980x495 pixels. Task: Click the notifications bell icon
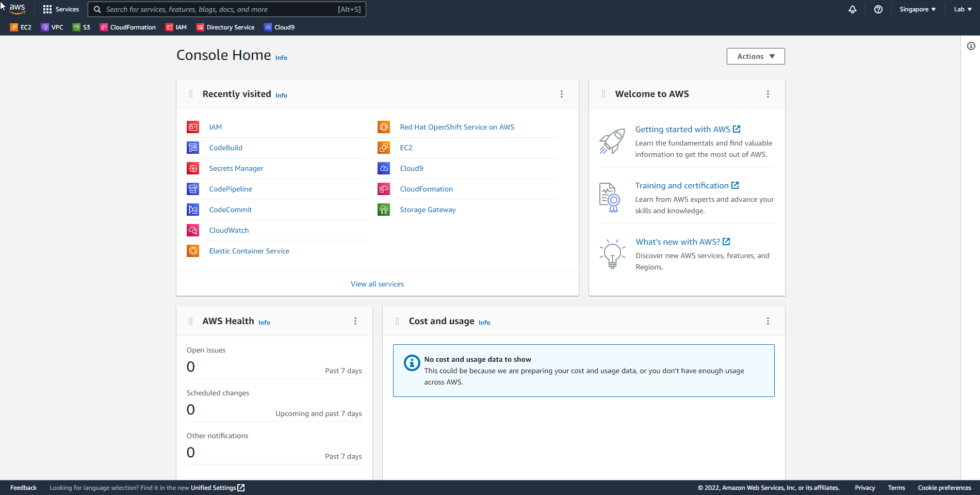tap(853, 9)
